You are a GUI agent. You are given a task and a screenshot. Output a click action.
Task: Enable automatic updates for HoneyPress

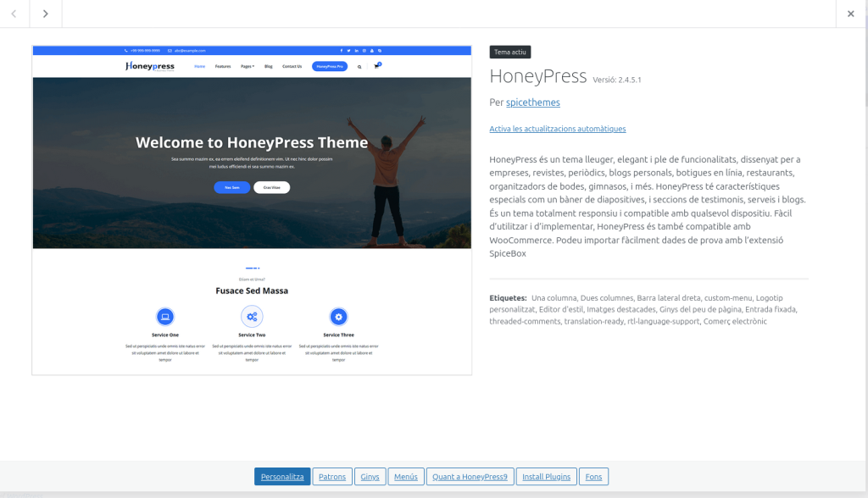point(557,129)
